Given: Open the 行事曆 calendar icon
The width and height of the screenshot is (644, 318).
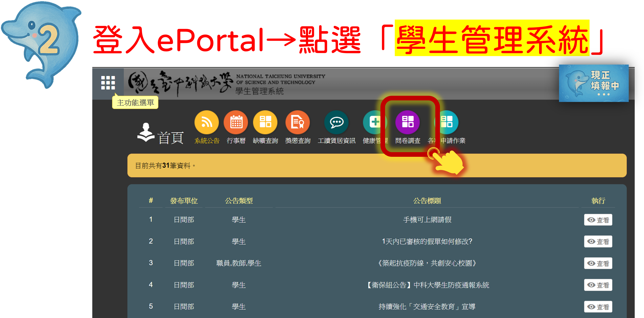Looking at the screenshot, I should tap(236, 122).
